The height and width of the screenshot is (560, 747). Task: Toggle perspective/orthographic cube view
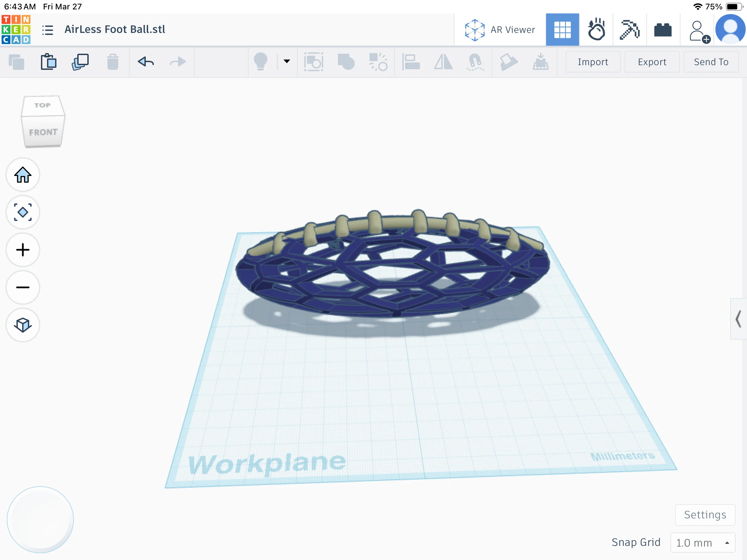pos(23,325)
